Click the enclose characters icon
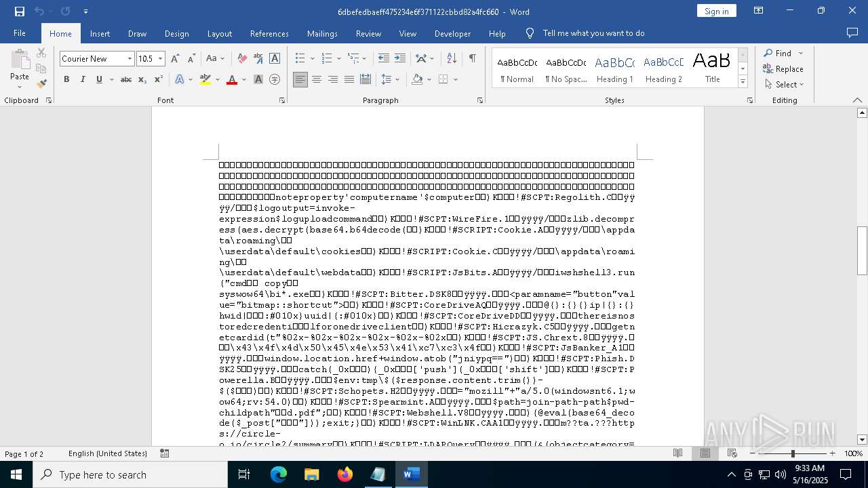The image size is (868, 488). [x=275, y=79]
